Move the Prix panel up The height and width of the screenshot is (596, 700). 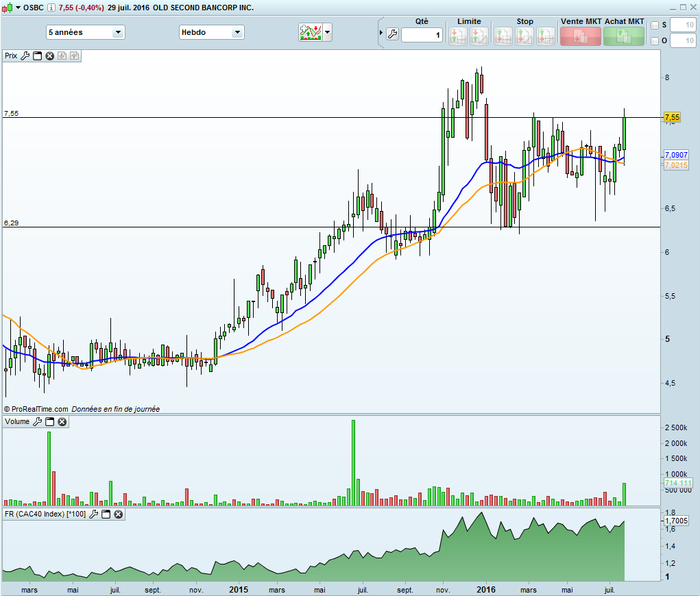click(74, 55)
